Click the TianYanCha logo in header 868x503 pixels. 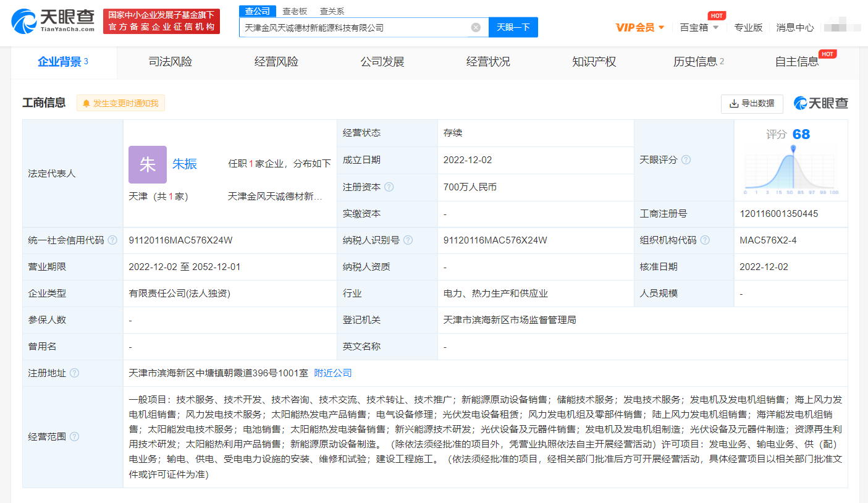(53, 21)
